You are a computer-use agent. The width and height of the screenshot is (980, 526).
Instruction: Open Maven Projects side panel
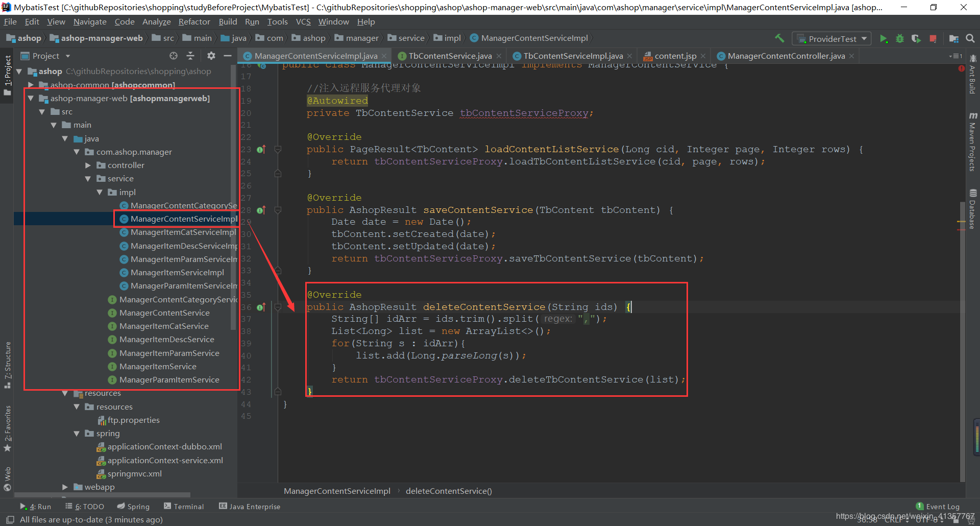point(973,142)
